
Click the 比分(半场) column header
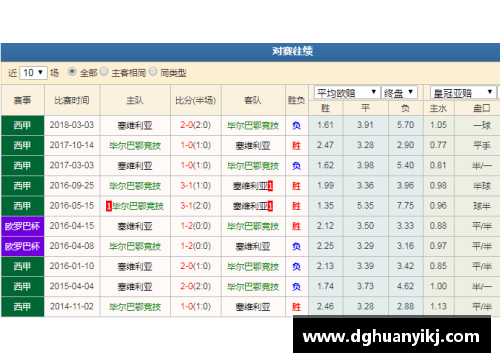pos(196,100)
